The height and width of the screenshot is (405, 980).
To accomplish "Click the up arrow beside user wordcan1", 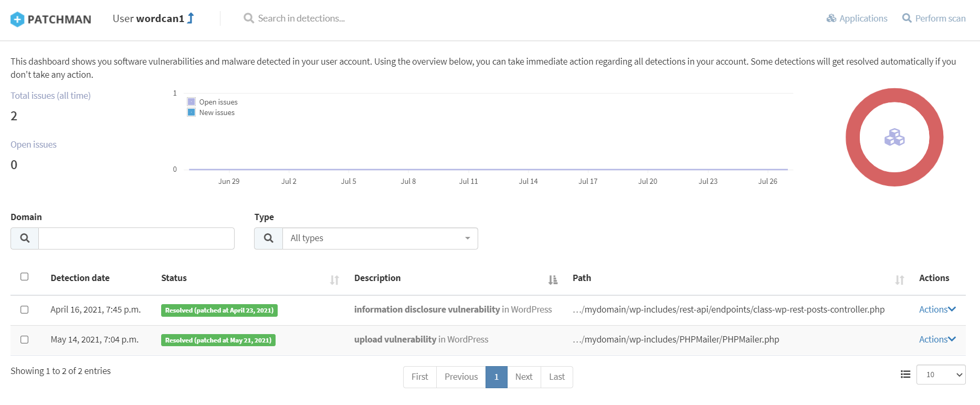I will pyautogui.click(x=191, y=18).
